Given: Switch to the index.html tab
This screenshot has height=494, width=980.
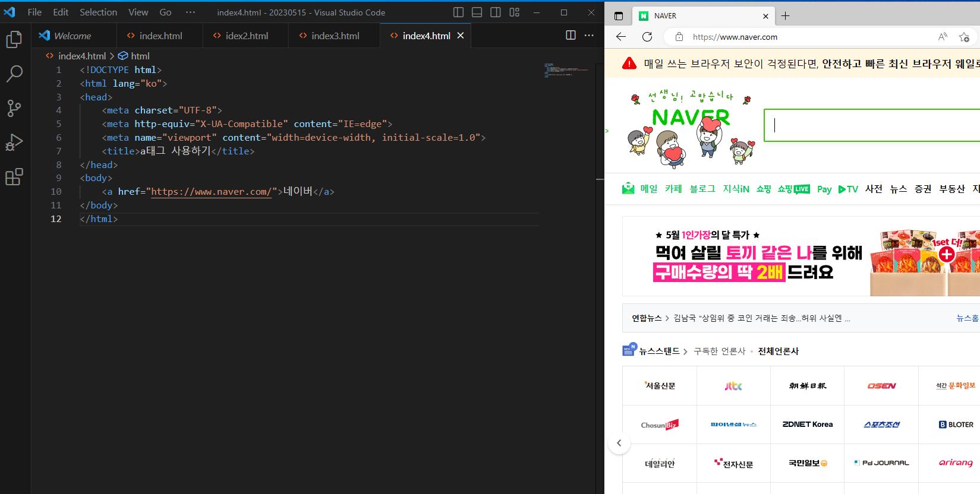Looking at the screenshot, I should point(160,36).
